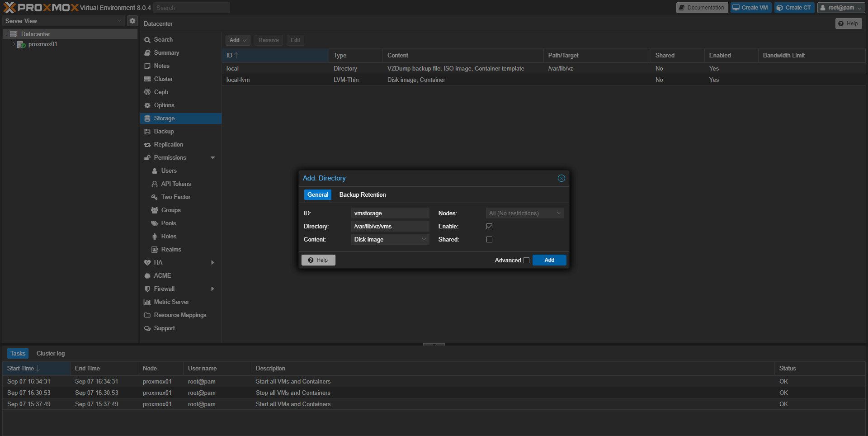Click the blue Add button in dialog
Screen dimensions: 868x436
pyautogui.click(x=549, y=260)
